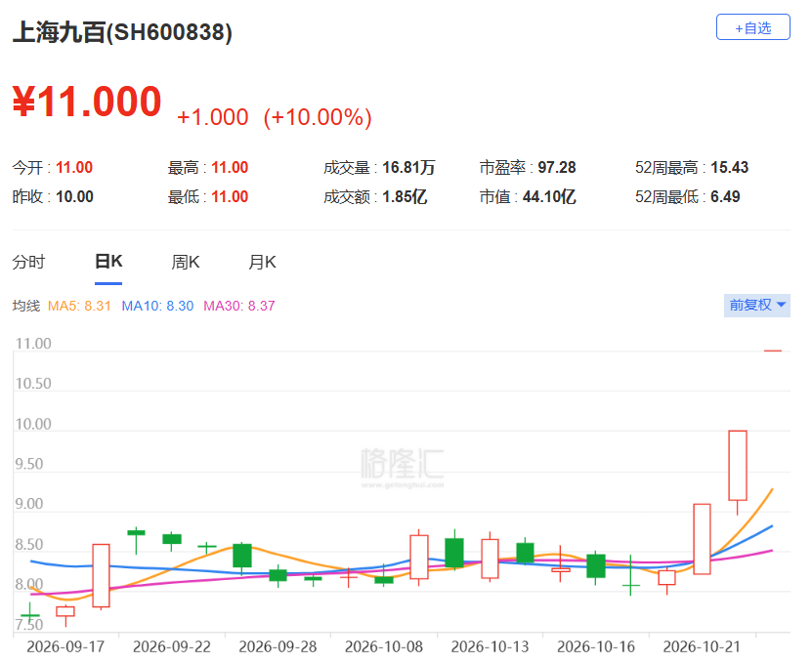Click the price change +1.000
The height and width of the screenshot is (664, 812).
pyautogui.click(x=213, y=117)
